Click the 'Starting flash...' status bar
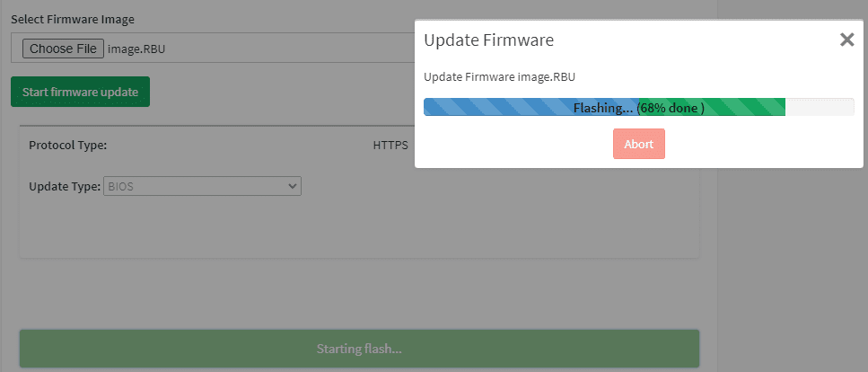Screen dimensions: 868x372 [x=359, y=349]
